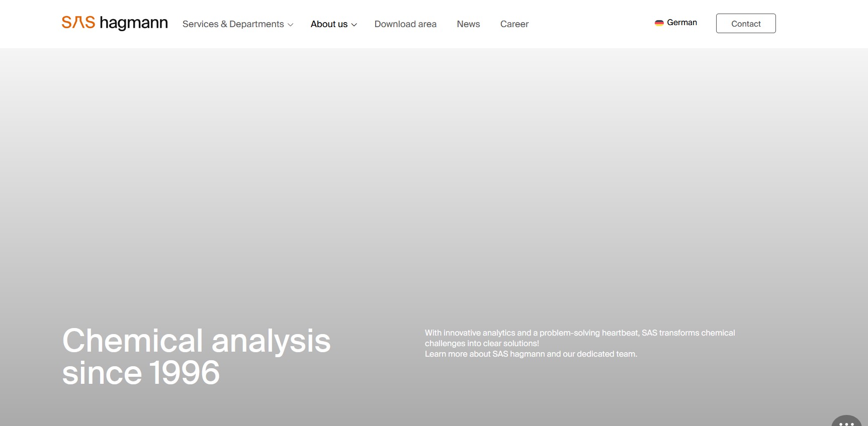This screenshot has height=426, width=868.
Task: Expand the chevron beside Services & Departments
Action: pos(290,25)
